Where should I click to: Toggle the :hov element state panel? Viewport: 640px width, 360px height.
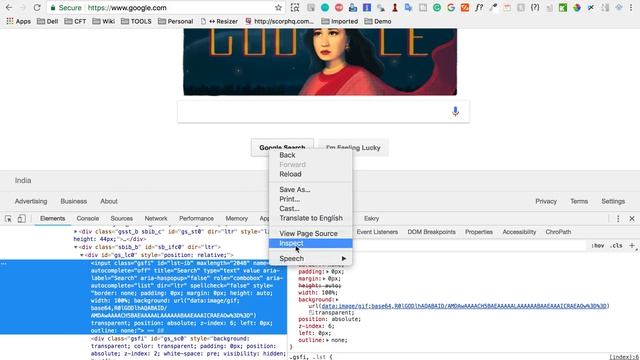pos(598,246)
